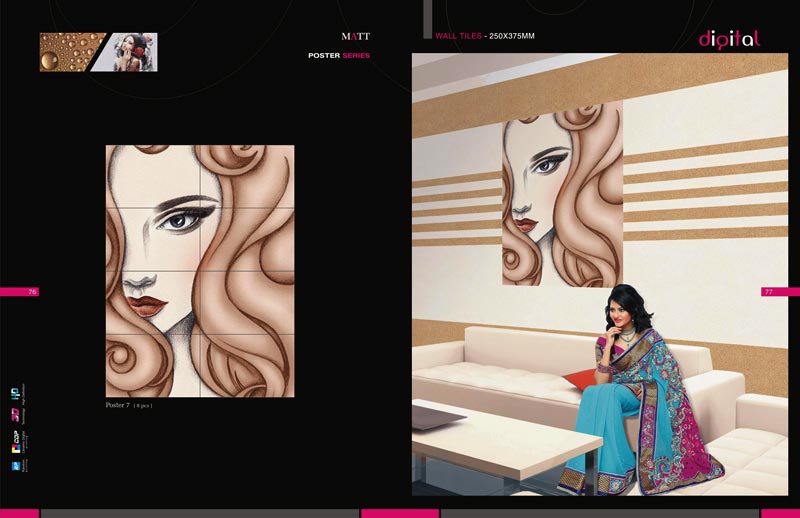Click the eye in the large tile poster
800x518 pixels.
(x=181, y=217)
